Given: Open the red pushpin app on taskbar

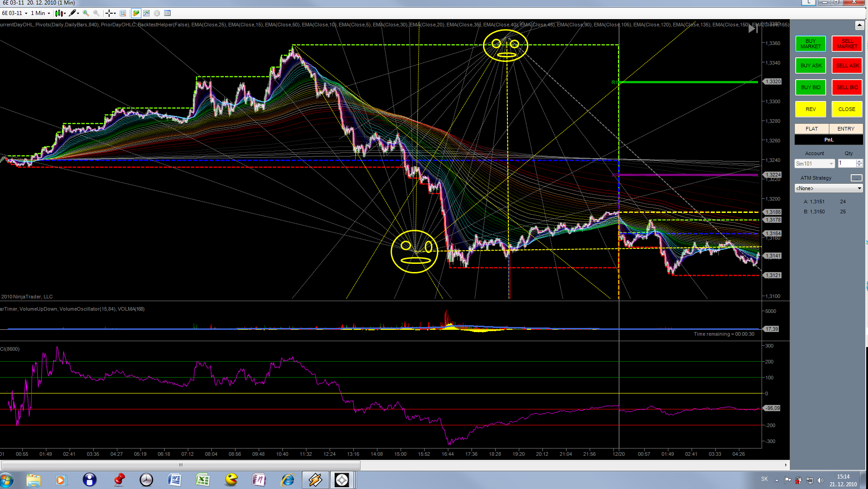Looking at the screenshot, I should [119, 480].
